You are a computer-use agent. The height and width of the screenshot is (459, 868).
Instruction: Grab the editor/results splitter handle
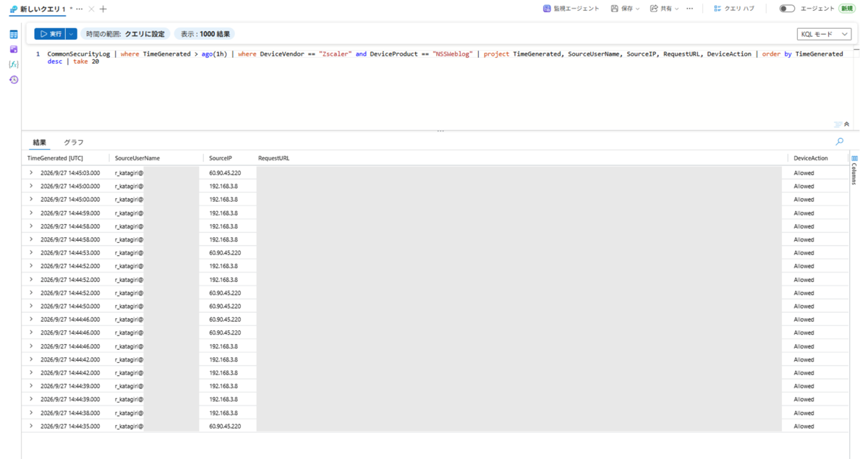pyautogui.click(x=441, y=131)
